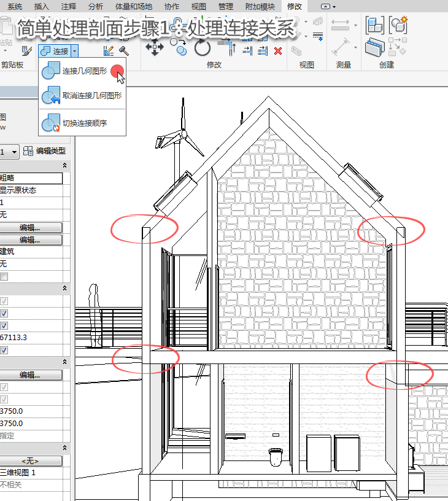Screen dimensions: 448x501
Task: Click the Wall Joins pencil icon
Action: 109,51
